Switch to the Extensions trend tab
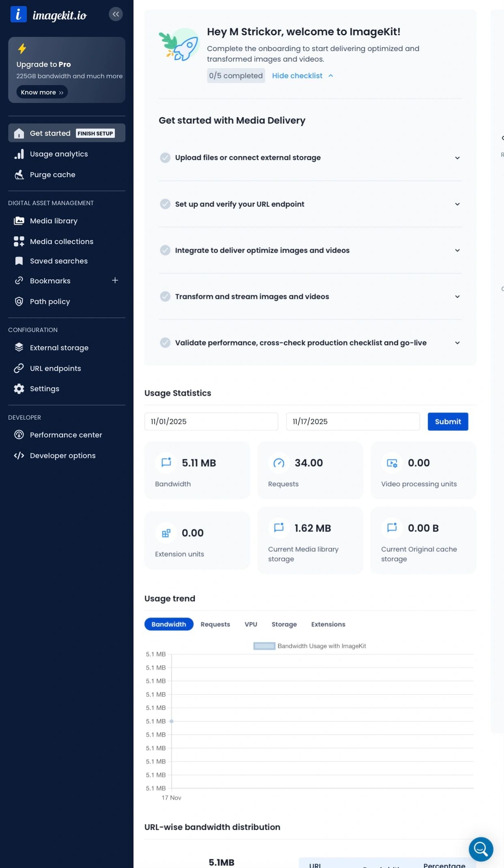The width and height of the screenshot is (504, 868). (x=328, y=624)
